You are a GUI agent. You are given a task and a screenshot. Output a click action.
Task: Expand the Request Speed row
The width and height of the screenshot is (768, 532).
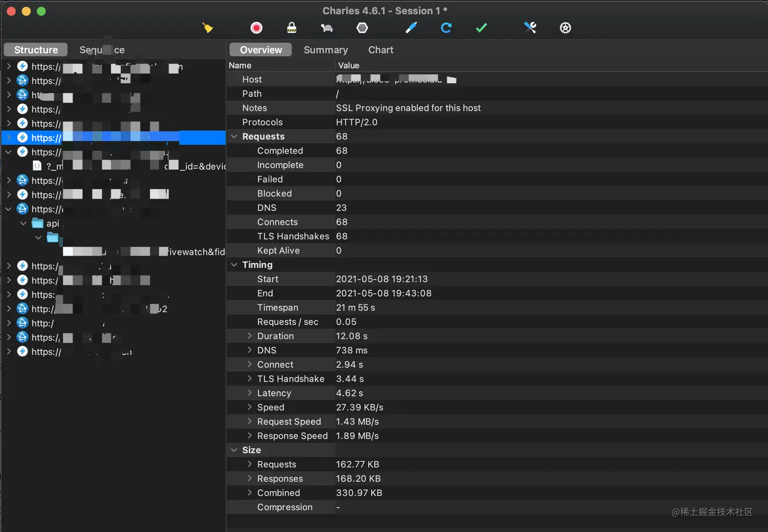[249, 421]
